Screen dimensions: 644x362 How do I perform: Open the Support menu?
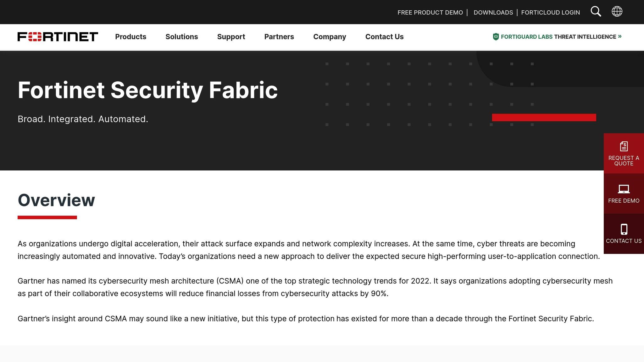231,37
